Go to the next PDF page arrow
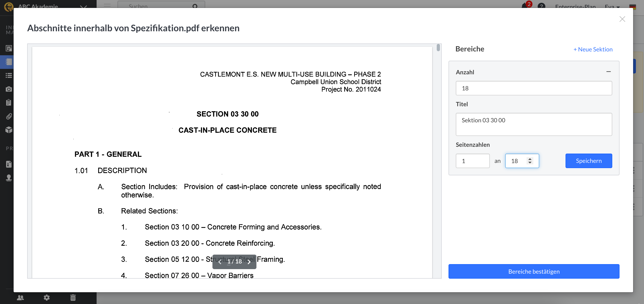Screen dimensions: 644x304 (249, 262)
